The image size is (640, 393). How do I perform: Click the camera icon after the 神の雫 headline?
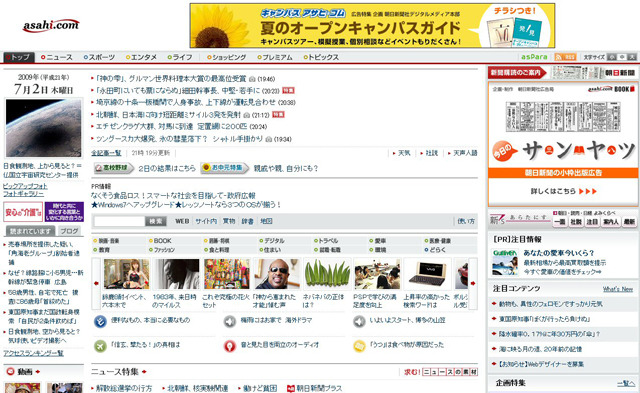tap(252, 79)
